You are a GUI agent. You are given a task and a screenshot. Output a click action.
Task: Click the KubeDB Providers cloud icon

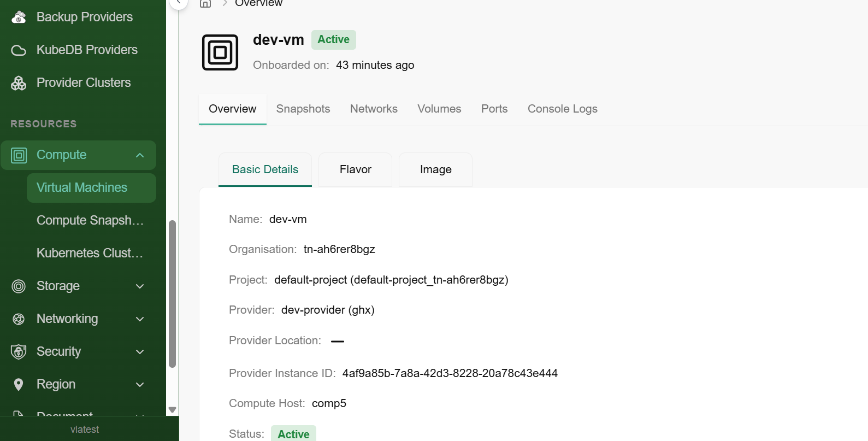click(x=19, y=50)
